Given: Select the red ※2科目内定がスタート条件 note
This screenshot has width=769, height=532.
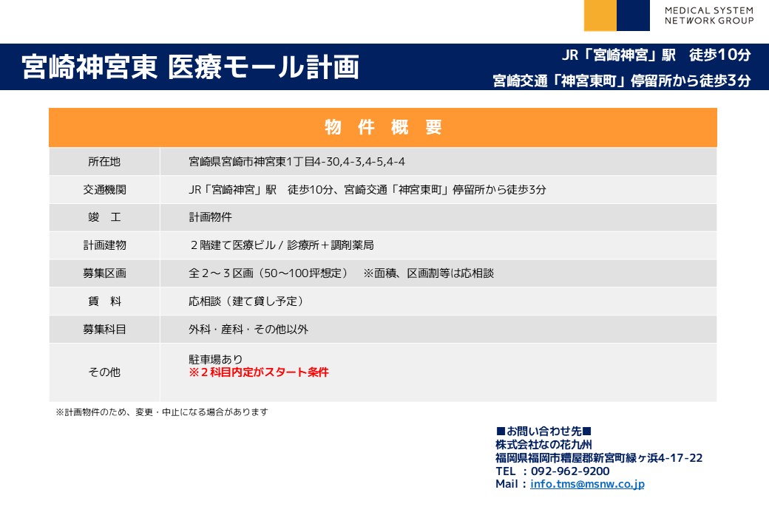Looking at the screenshot, I should [x=259, y=372].
